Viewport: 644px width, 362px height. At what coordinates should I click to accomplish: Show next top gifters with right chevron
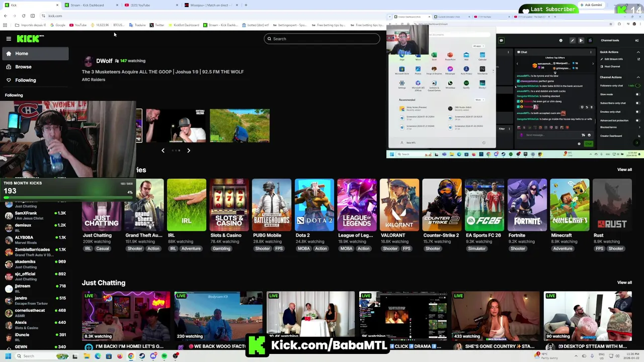click(593, 64)
